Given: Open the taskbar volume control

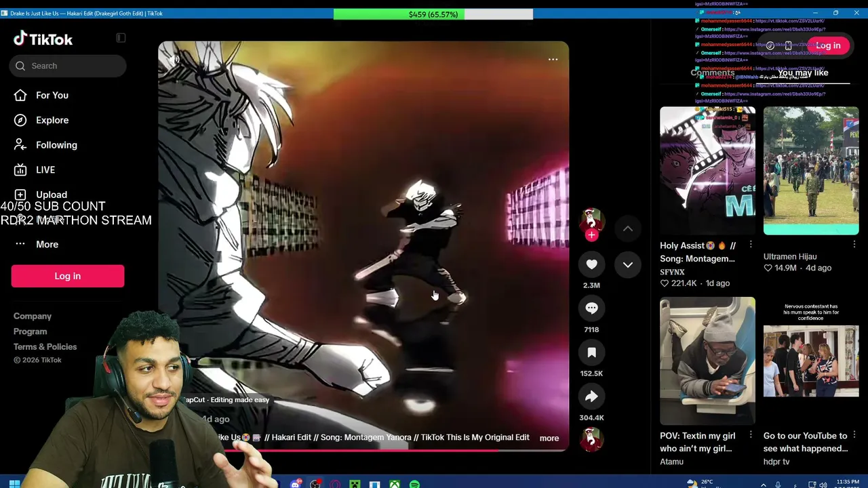Looking at the screenshot, I should pyautogui.click(x=823, y=485).
